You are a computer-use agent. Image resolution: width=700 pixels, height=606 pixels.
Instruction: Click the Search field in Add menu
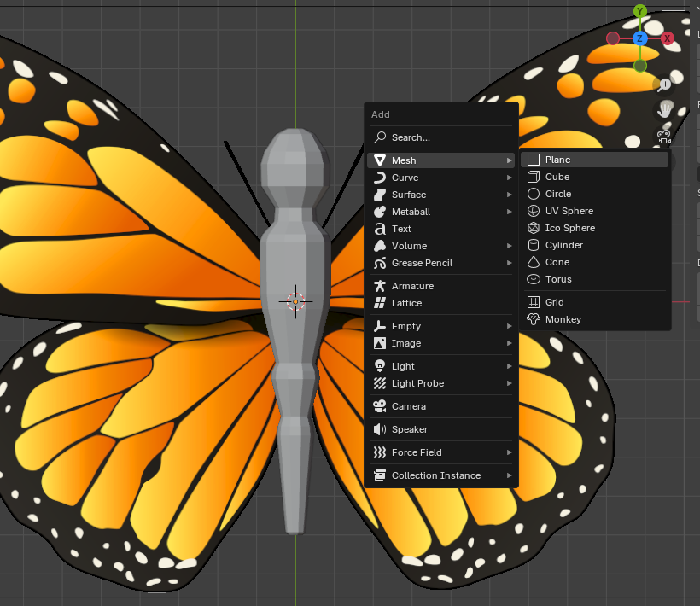[x=441, y=137]
